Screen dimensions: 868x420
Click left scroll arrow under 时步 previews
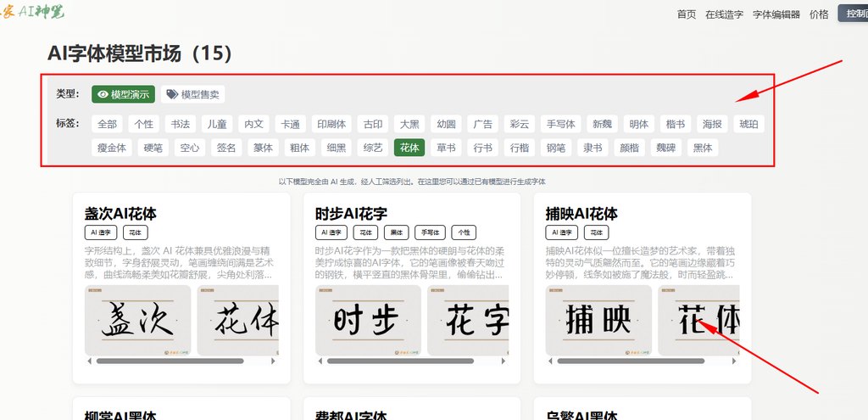[320, 361]
